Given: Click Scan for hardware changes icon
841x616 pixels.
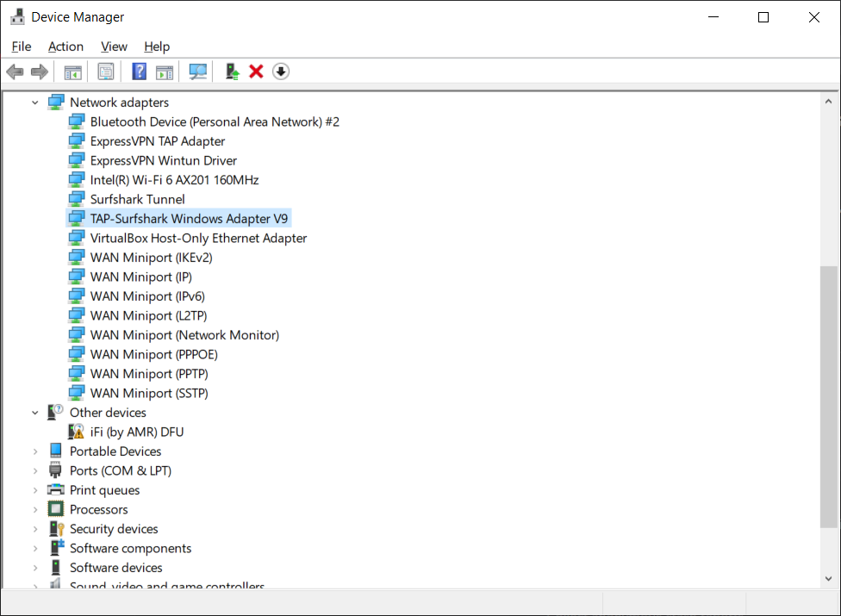Looking at the screenshot, I should pos(198,72).
